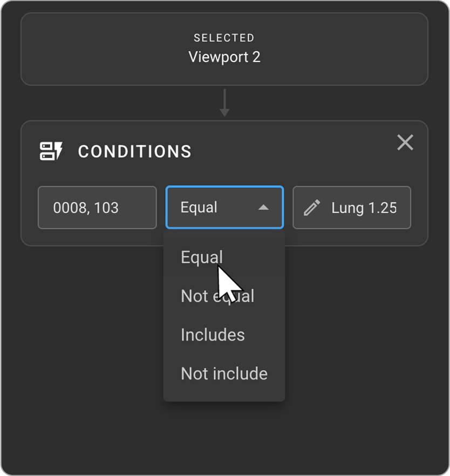
Task: Choose the "Not equal" operator option
Action: [217, 296]
